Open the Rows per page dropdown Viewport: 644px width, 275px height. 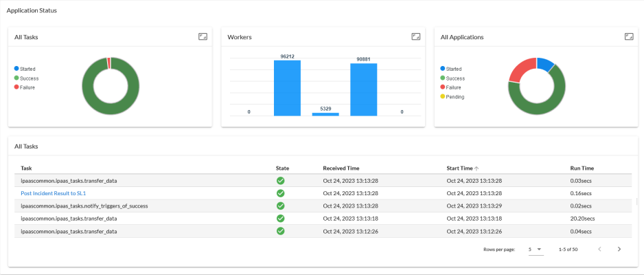coord(535,249)
